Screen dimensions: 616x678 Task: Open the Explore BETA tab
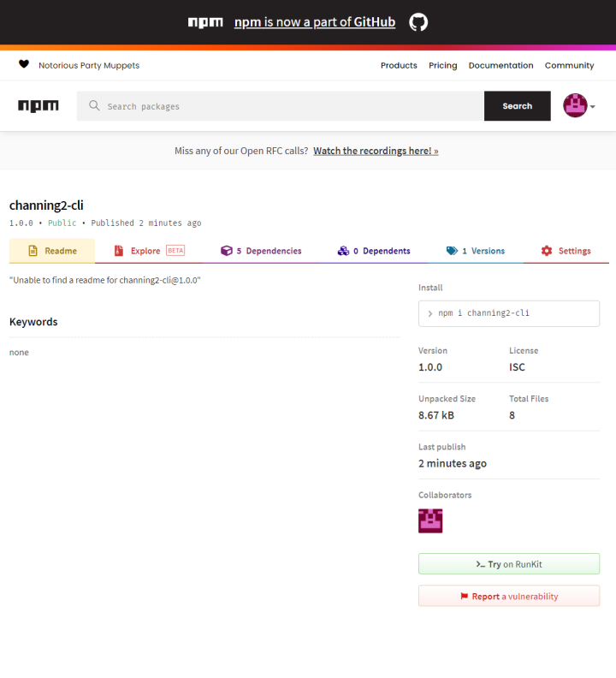pyautogui.click(x=149, y=251)
